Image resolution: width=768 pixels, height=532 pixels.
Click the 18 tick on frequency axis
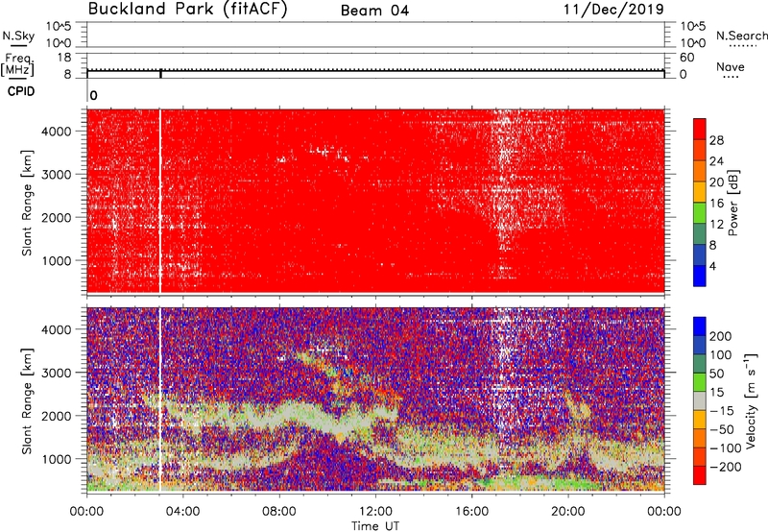64,58
